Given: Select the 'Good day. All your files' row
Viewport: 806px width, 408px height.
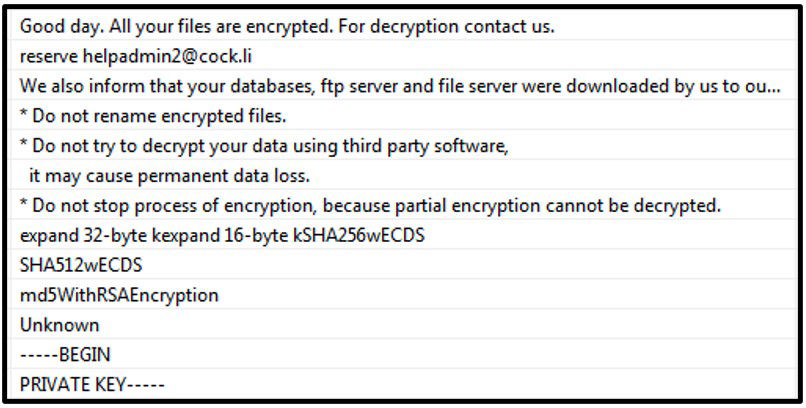Looking at the screenshot, I should coord(403,26).
